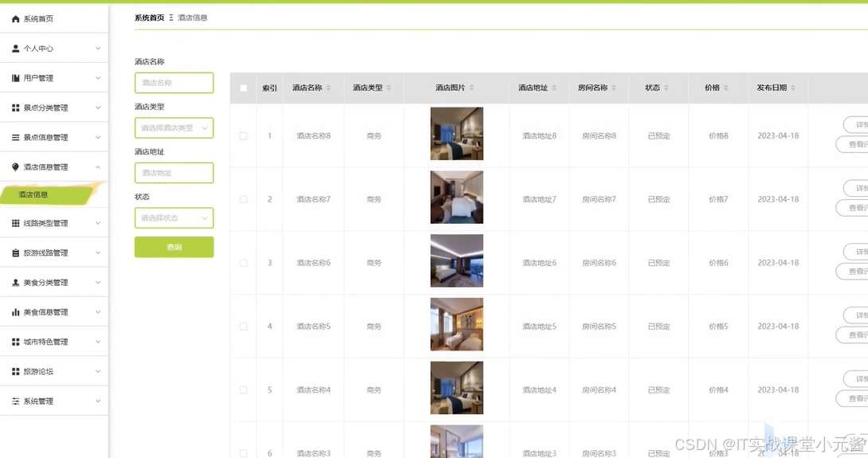
Task: Expand 用户管理 with its chevron
Action: tap(98, 78)
